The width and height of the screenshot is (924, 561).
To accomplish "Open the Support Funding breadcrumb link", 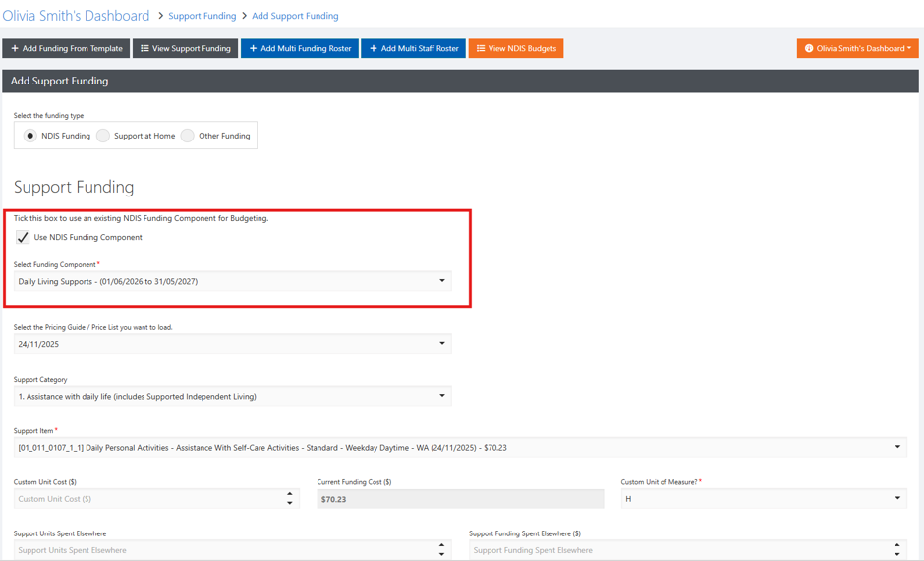I will 202,16.
